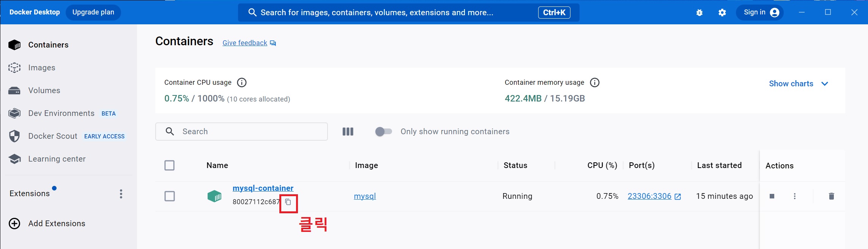Viewport: 868px width, 249px height.
Task: Maximize the Docker Desktop window
Action: 828,13
